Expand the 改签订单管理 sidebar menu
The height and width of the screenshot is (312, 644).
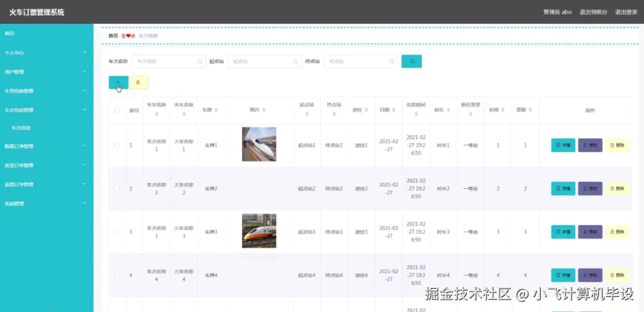point(46,165)
